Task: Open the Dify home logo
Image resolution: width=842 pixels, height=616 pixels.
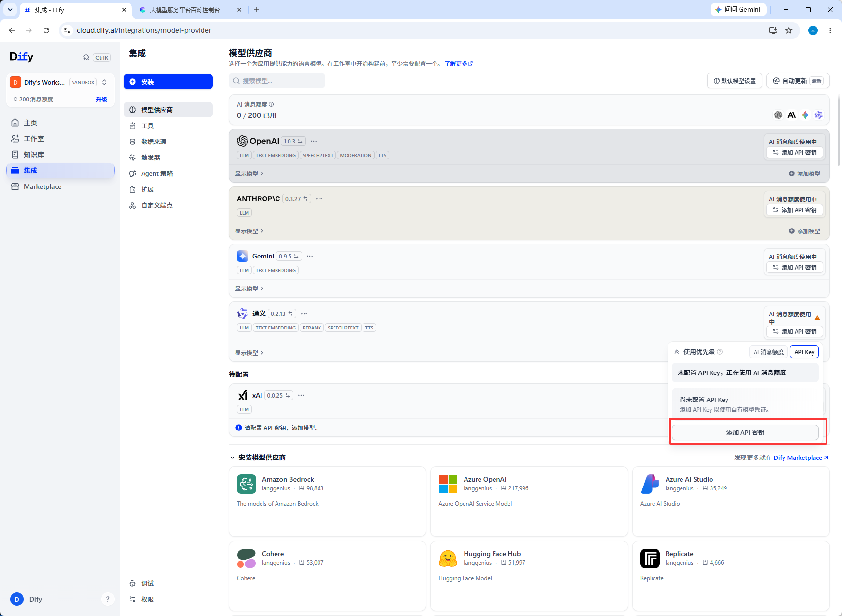Action: coord(22,57)
